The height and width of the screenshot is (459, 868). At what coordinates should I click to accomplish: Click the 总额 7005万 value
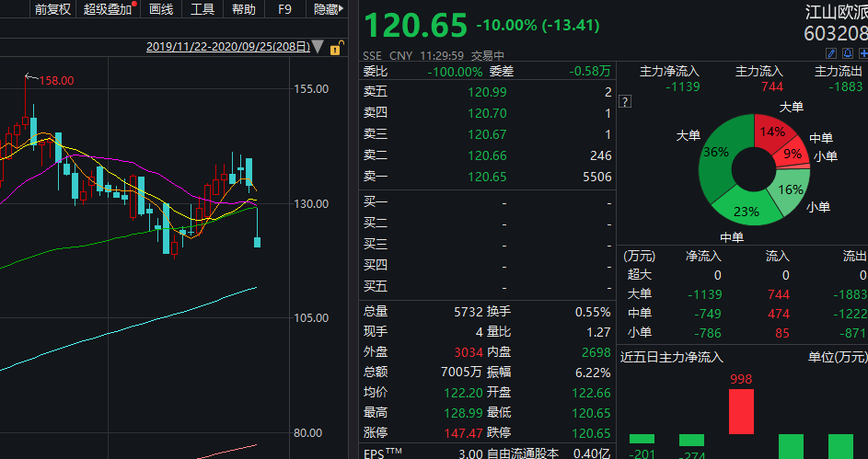click(x=463, y=373)
